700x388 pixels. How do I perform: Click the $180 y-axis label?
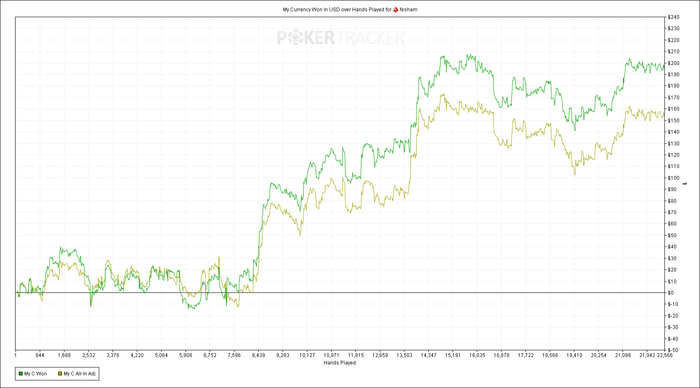673,86
